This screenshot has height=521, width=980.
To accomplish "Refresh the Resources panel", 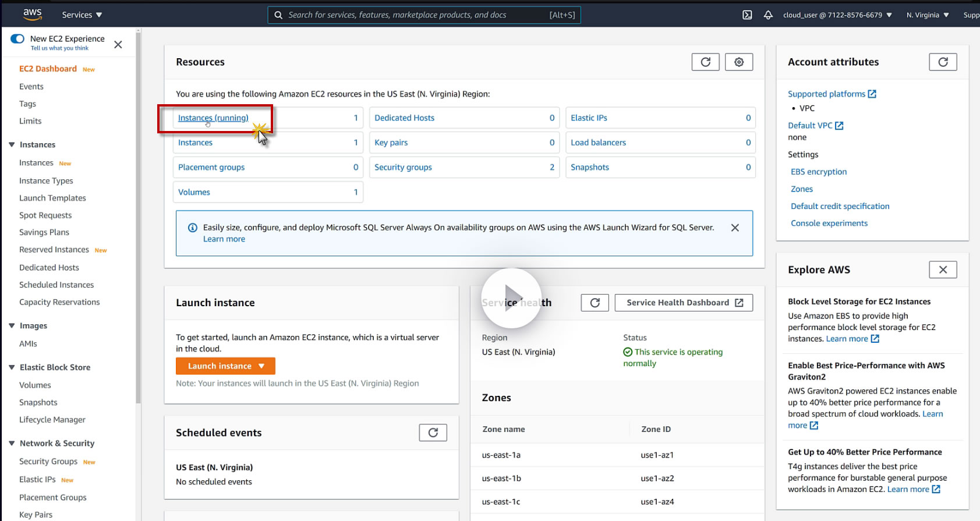I will (x=705, y=62).
